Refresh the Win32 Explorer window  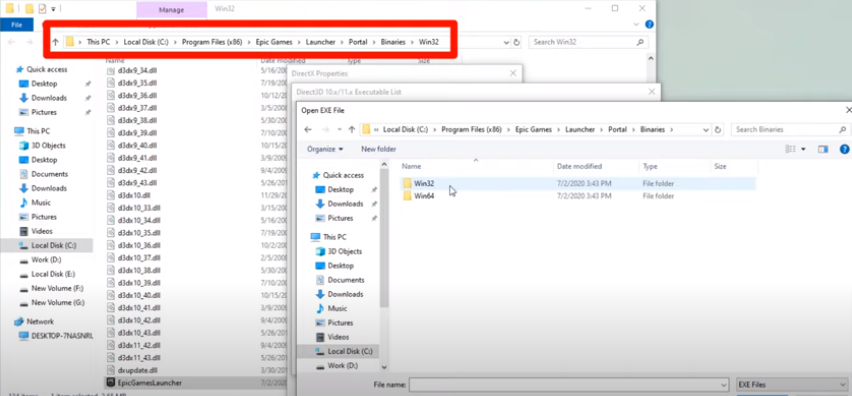[517, 42]
